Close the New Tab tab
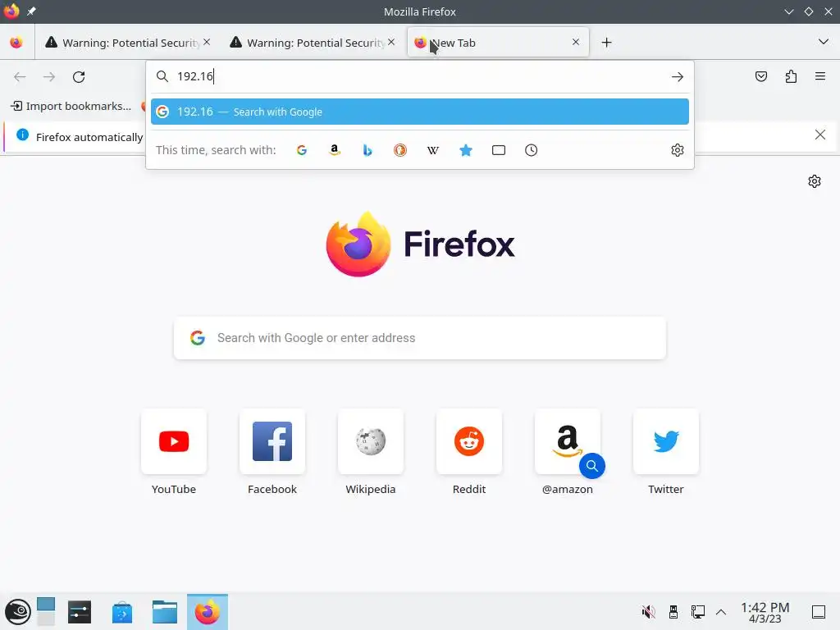The height and width of the screenshot is (630, 840). click(576, 42)
